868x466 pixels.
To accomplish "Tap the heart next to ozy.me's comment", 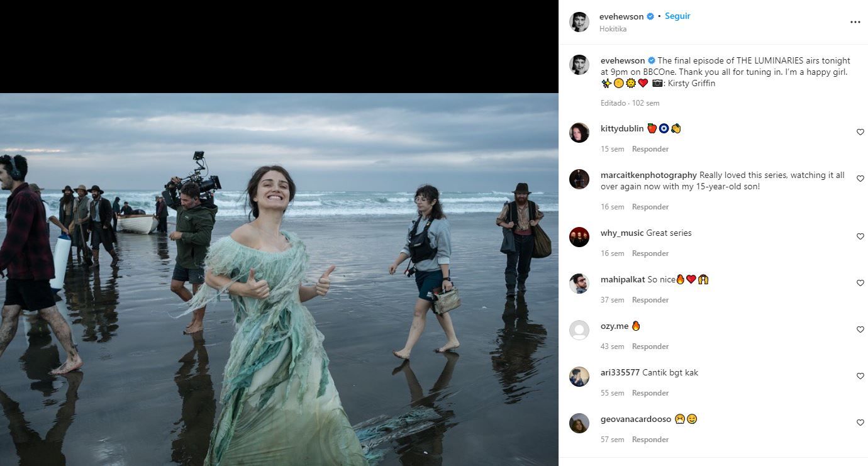I will 860,330.
